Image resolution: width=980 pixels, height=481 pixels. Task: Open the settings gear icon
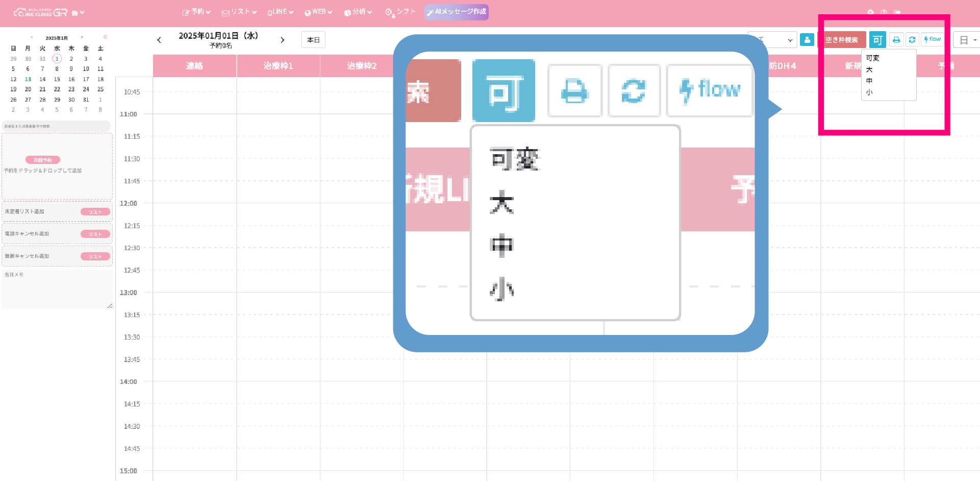(x=870, y=12)
